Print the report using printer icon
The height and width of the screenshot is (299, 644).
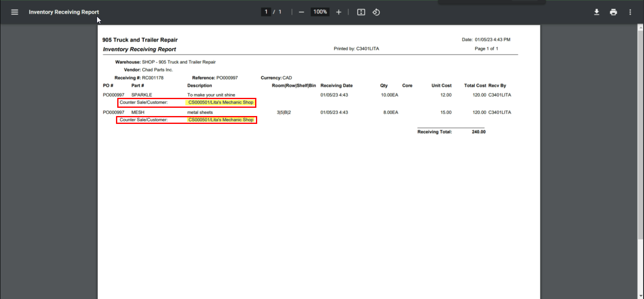[x=613, y=12]
